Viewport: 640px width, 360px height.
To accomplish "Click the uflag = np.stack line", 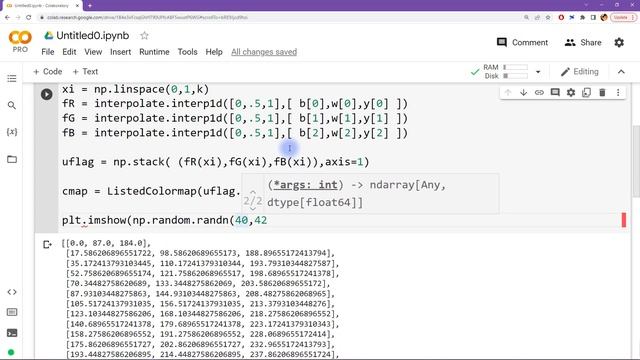I will click(216, 162).
